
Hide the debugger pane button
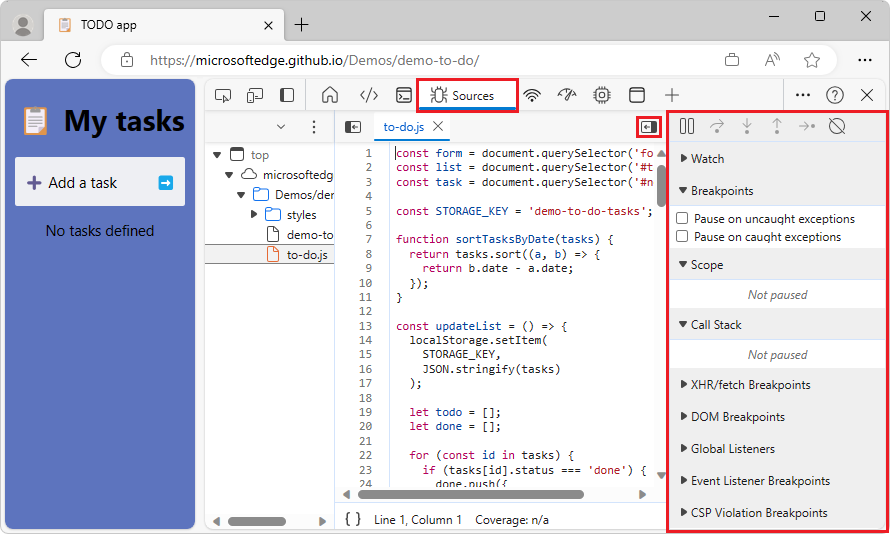point(649,127)
